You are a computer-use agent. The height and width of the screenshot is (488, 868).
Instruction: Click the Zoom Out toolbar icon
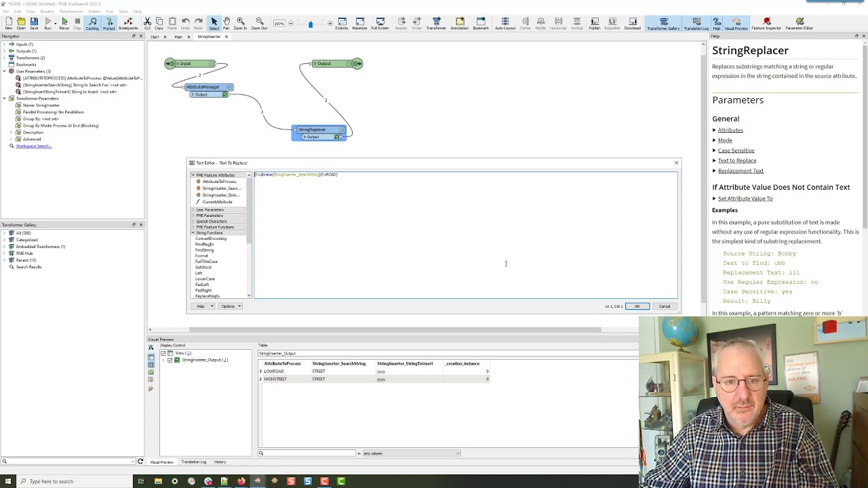(x=259, y=24)
